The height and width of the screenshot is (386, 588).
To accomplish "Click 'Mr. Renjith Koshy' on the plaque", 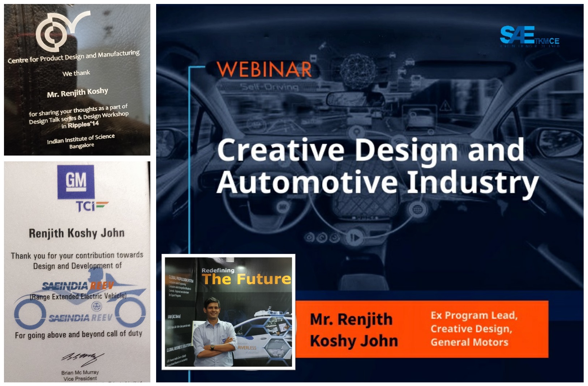I will coord(77,93).
